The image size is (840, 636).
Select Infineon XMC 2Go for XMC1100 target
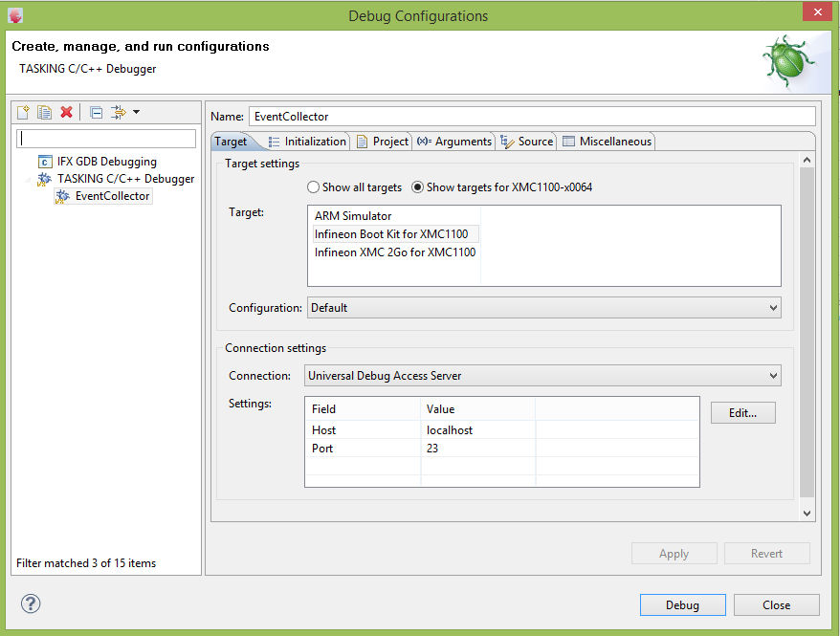[395, 252]
